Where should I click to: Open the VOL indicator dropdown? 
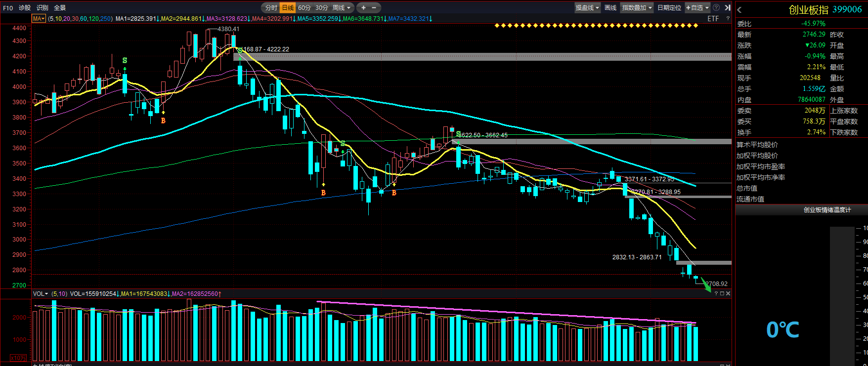[x=41, y=294]
